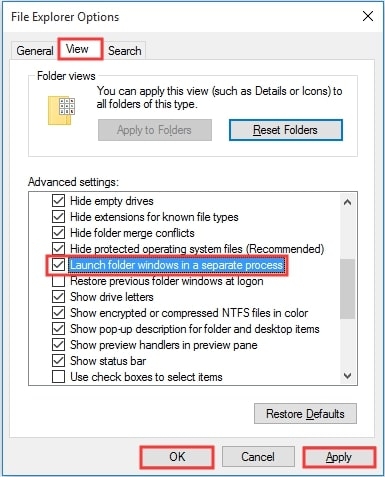The image size is (385, 477).
Task: Click Restore Defaults button
Action: point(305,414)
